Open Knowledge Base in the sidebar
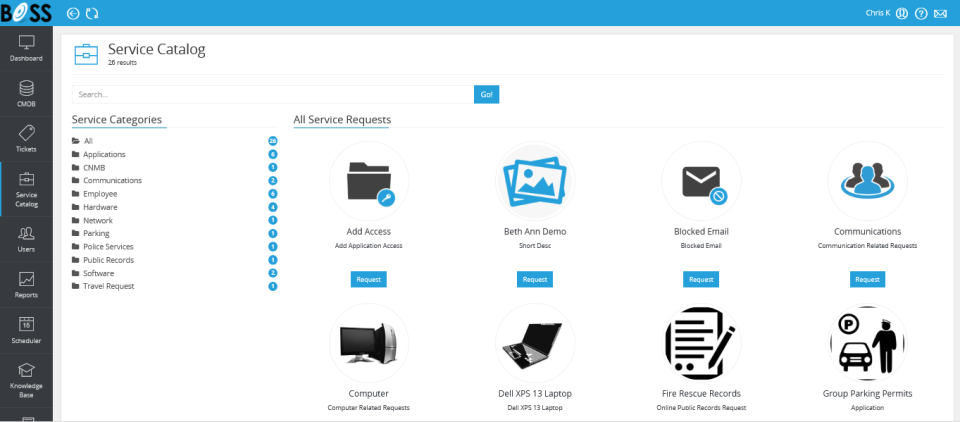 click(26, 380)
